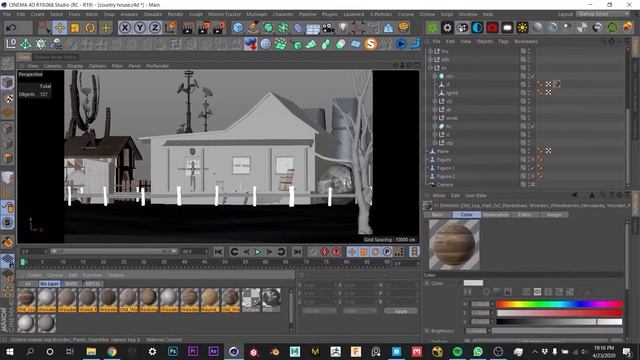Adjust the rainbow Hue slider
The width and height of the screenshot is (640, 360).
pyautogui.click(x=559, y=304)
